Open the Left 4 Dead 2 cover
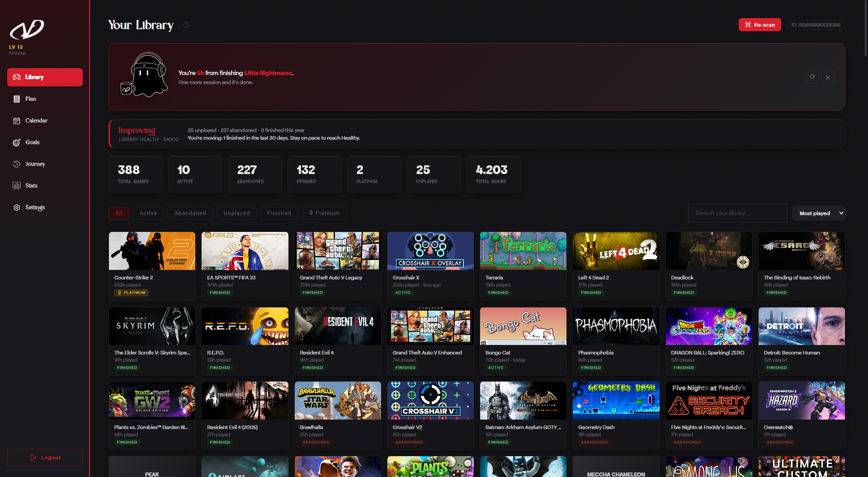 616,251
